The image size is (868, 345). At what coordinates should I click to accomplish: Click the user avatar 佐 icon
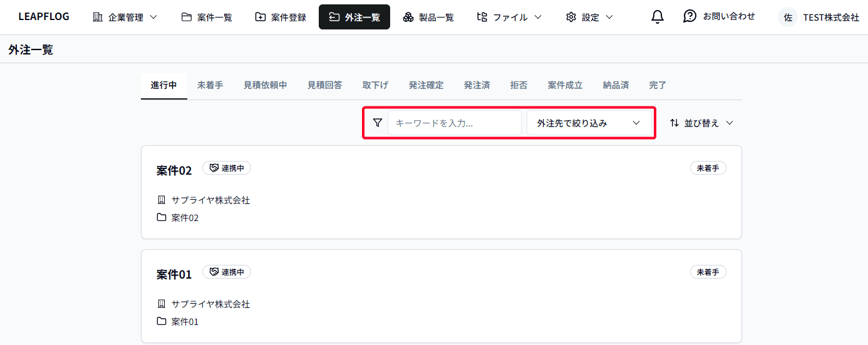(x=788, y=18)
